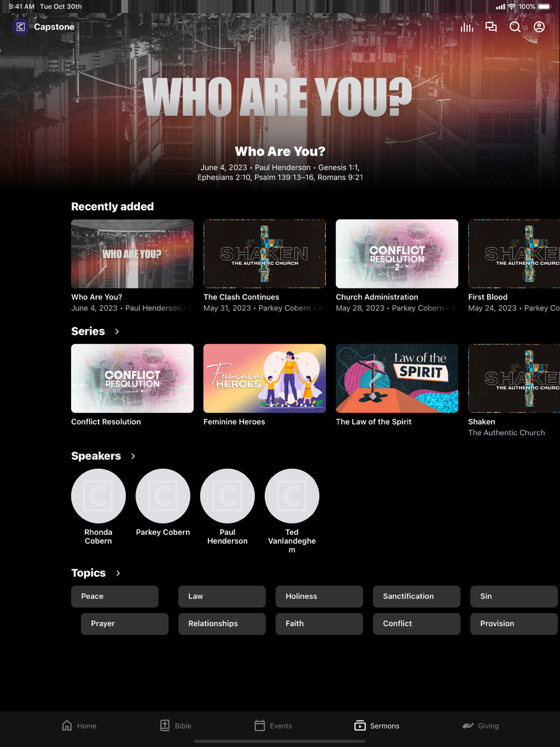Open Shaken series thumbnail
This screenshot has height=747, width=560.
click(514, 379)
